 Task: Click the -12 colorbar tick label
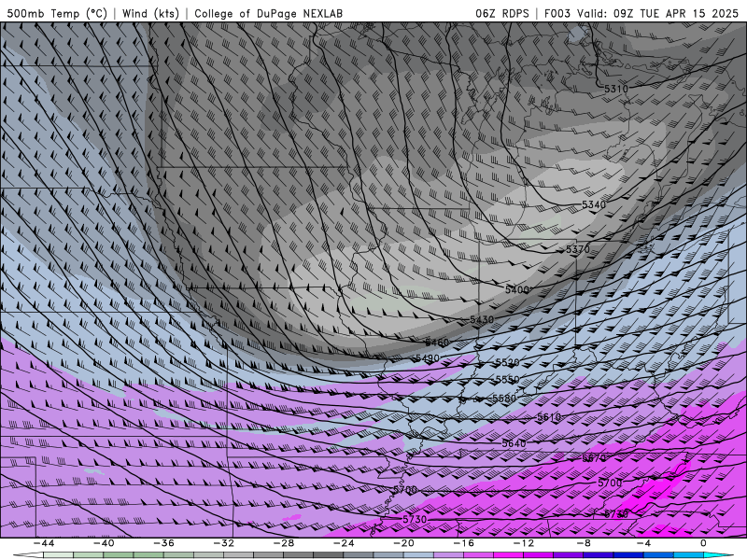(524, 543)
